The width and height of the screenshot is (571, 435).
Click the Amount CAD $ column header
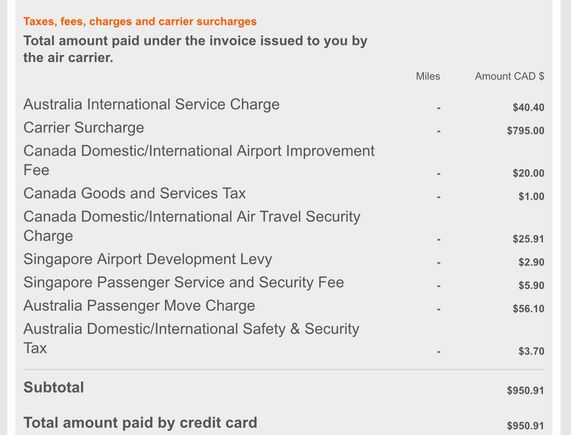(509, 76)
